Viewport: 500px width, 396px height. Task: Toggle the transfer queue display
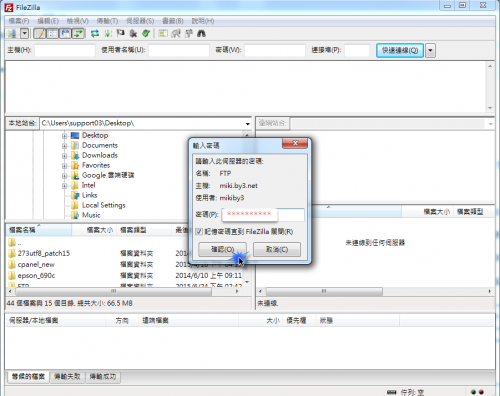tap(78, 33)
